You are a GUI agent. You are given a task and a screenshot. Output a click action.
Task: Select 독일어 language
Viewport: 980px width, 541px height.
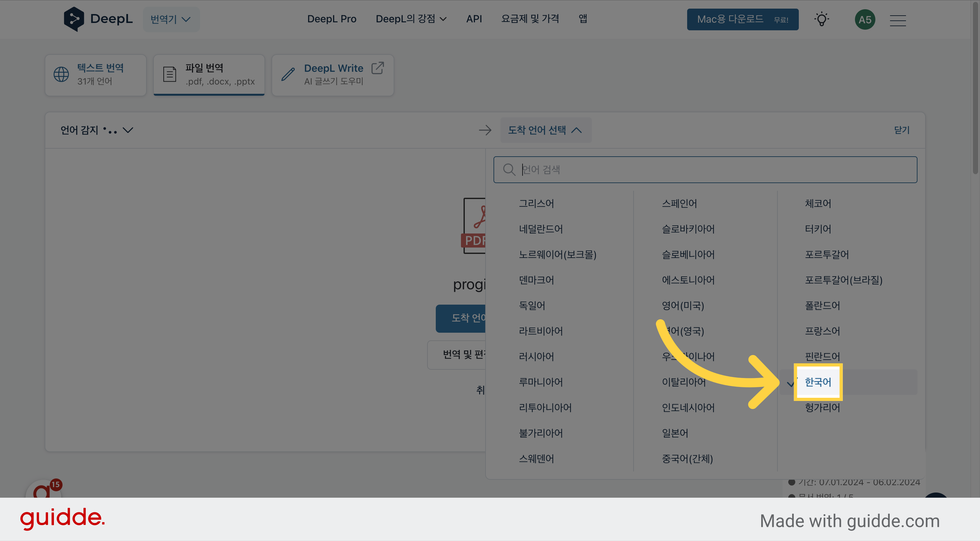532,306
